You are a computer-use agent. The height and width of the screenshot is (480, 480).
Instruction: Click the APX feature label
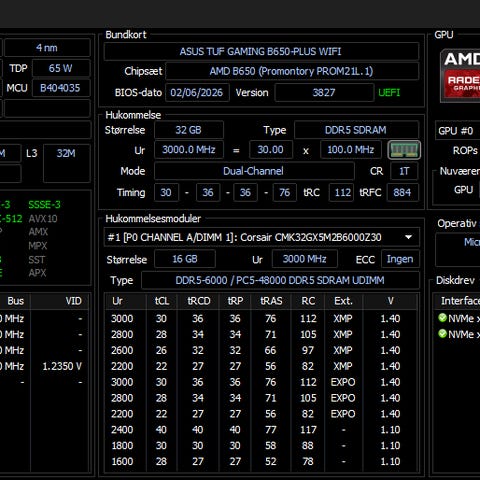pyautogui.click(x=37, y=273)
